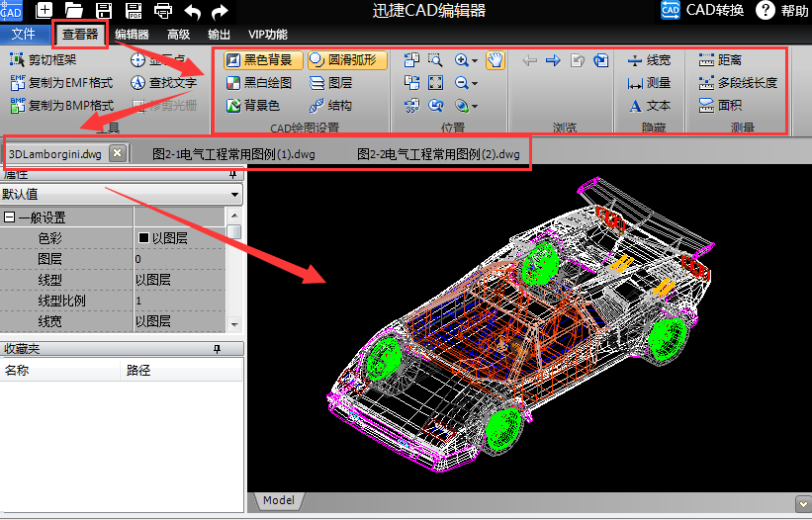Select the Model layout tab

(x=279, y=500)
